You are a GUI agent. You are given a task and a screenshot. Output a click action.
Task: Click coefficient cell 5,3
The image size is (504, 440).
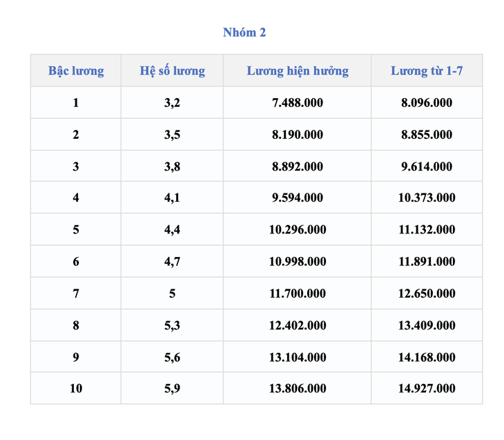point(172,325)
